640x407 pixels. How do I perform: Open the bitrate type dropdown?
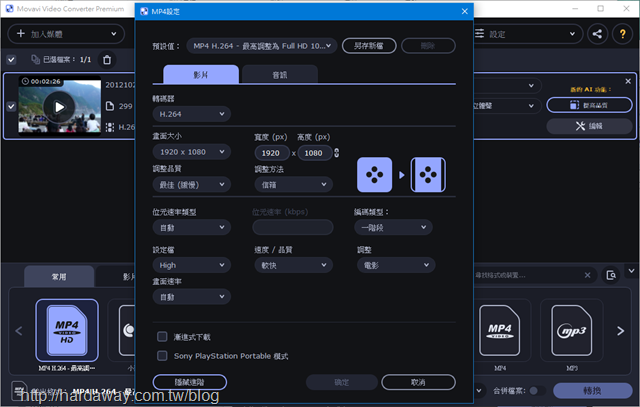[x=191, y=227]
